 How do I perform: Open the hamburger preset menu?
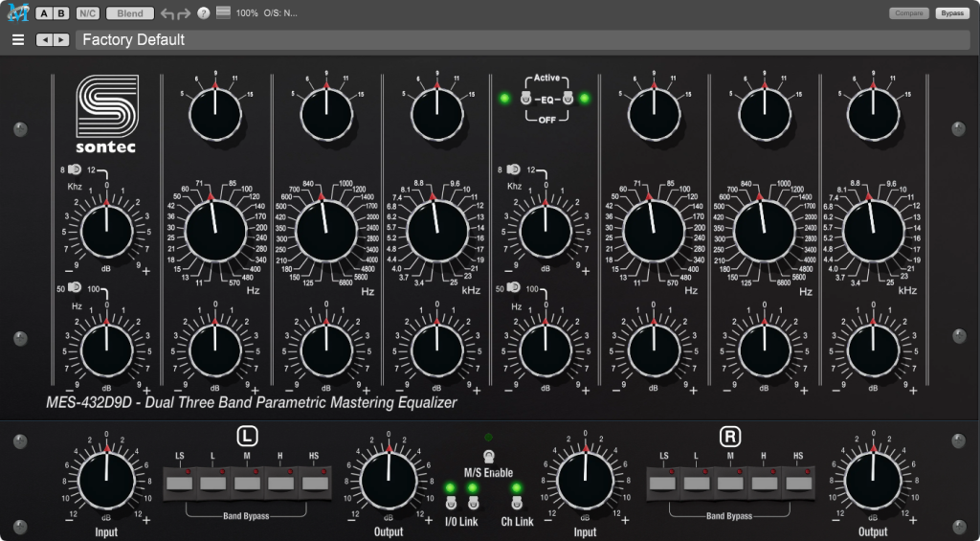(18, 40)
